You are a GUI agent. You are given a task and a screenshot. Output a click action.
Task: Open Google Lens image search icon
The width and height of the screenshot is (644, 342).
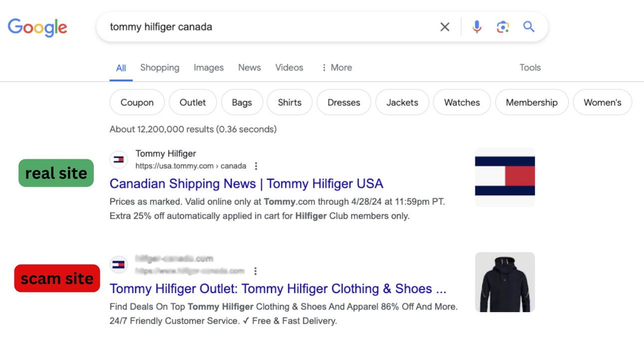[x=503, y=27]
